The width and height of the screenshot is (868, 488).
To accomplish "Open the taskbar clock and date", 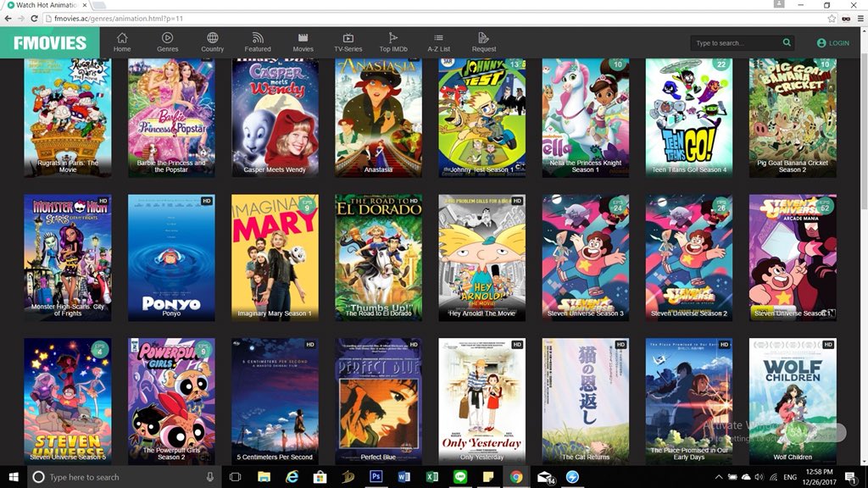I will pos(820,476).
